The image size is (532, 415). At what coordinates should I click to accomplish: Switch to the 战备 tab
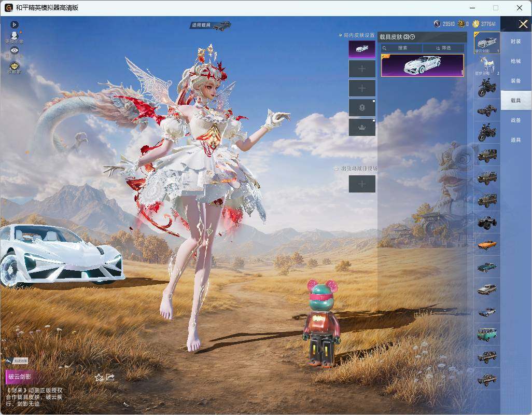click(x=516, y=120)
